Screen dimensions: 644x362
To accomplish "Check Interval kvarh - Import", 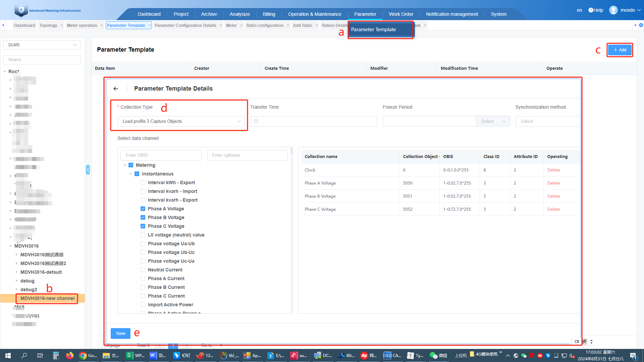I will [x=143, y=191].
